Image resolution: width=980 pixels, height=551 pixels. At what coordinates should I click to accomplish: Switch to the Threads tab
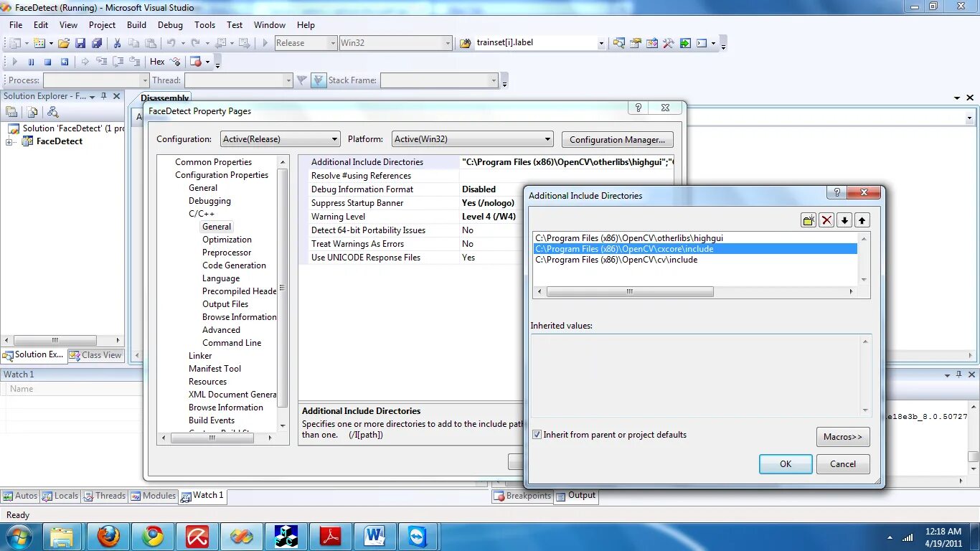pyautogui.click(x=105, y=496)
